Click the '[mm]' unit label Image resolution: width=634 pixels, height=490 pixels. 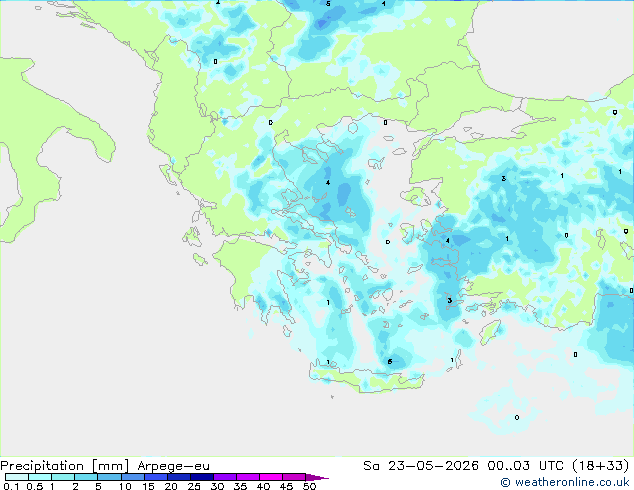[x=111, y=466]
